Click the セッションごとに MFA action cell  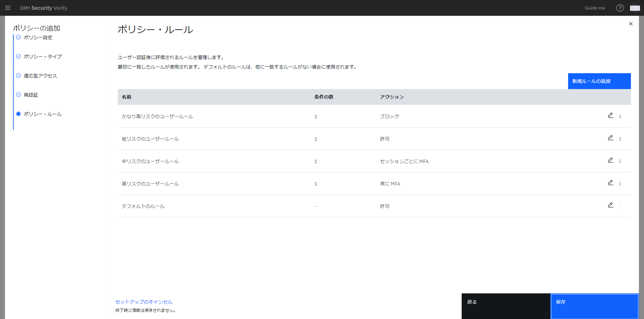pyautogui.click(x=404, y=161)
